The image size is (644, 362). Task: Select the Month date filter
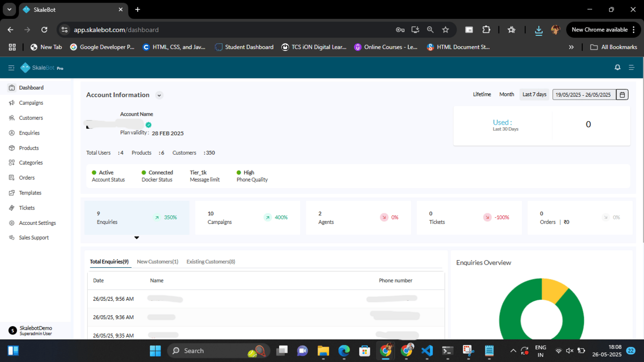tap(506, 94)
